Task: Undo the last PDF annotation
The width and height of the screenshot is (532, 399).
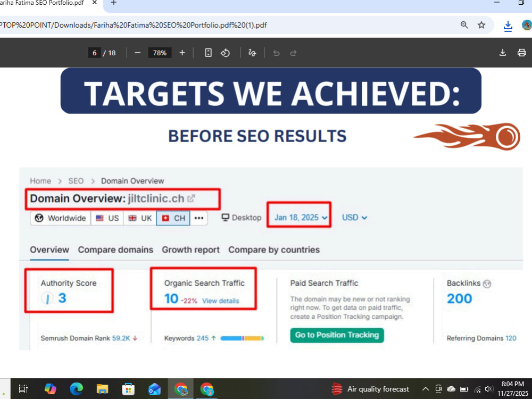Action: pos(277,53)
